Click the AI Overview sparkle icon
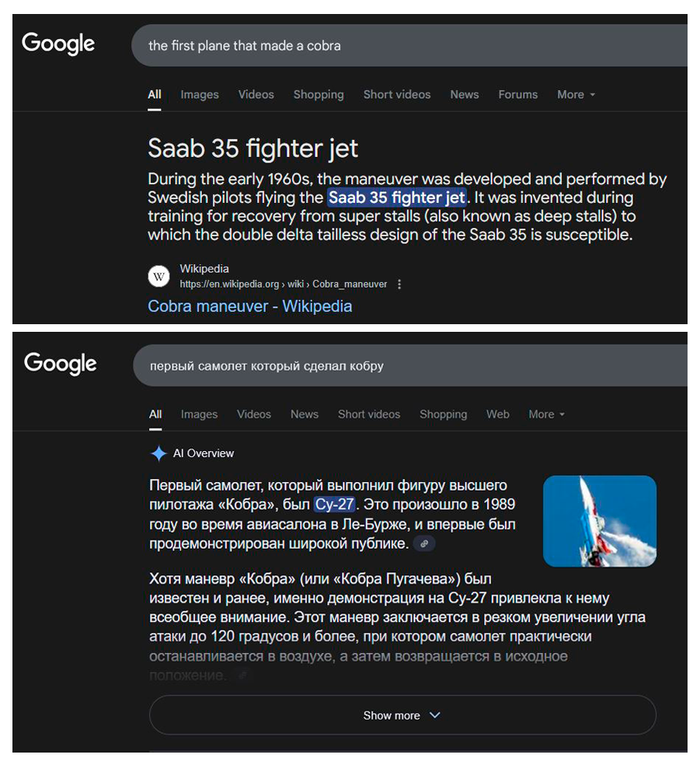 tap(158, 454)
